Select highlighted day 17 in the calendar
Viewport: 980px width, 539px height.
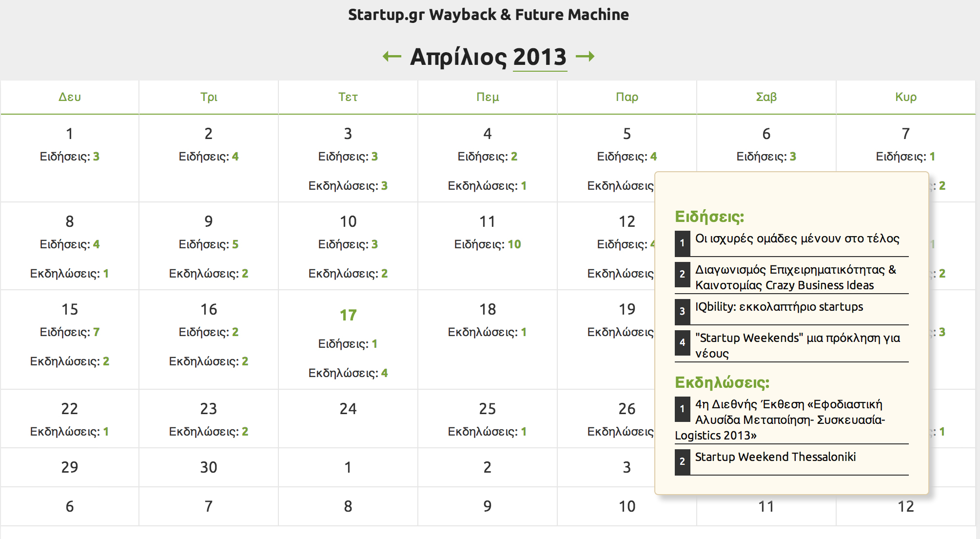pos(348,315)
